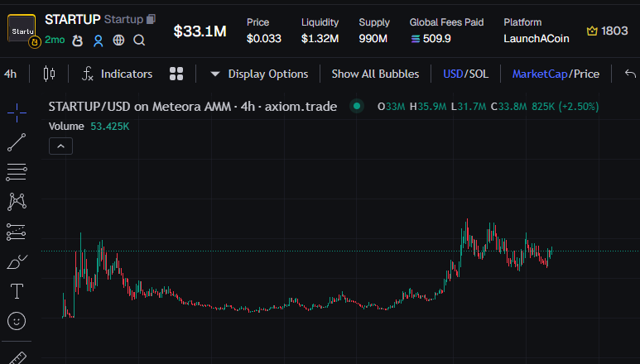Screen dimensions: 640x364
Task: Copy the Startup token address
Action: [151, 19]
